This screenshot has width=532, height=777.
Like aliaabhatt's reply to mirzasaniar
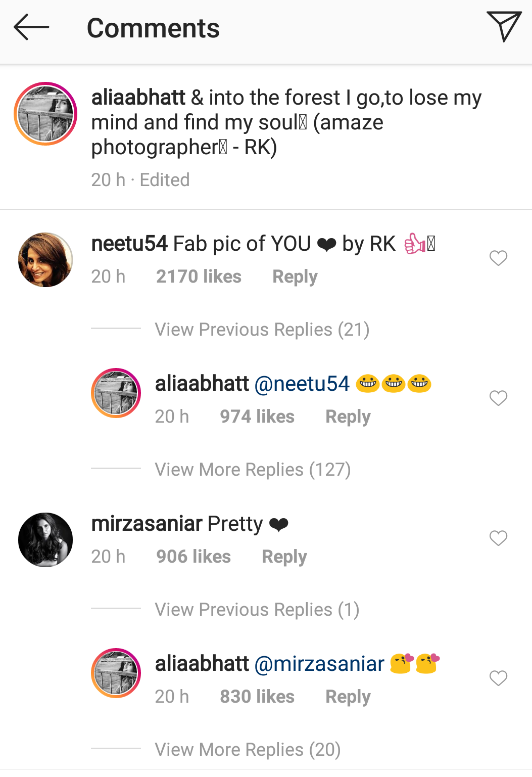(x=498, y=678)
